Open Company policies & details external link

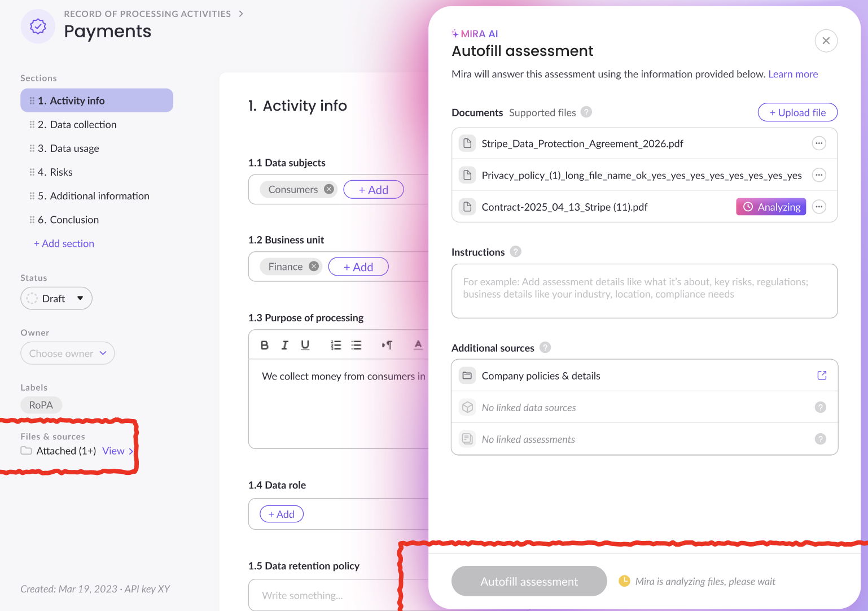(822, 376)
